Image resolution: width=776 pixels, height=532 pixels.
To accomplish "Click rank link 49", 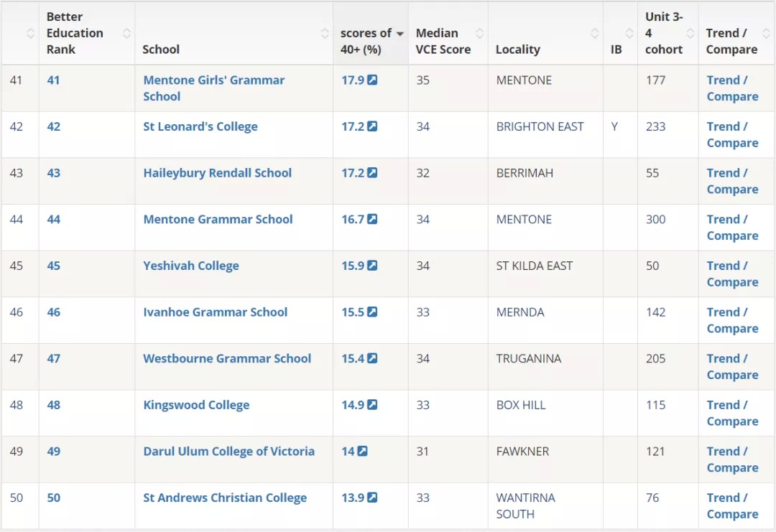I will tap(53, 452).
